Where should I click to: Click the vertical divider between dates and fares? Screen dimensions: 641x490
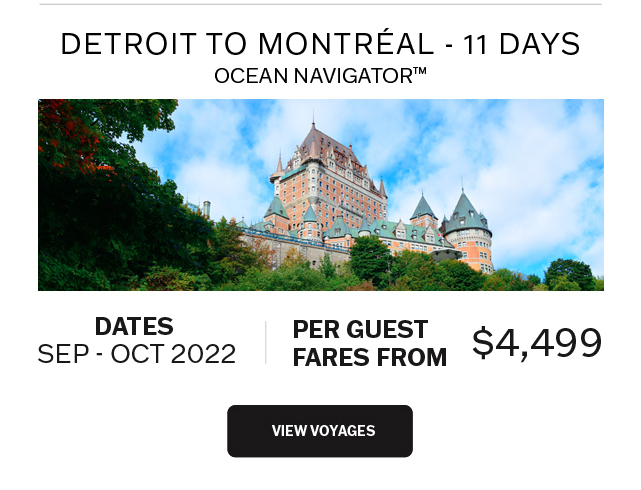click(266, 342)
